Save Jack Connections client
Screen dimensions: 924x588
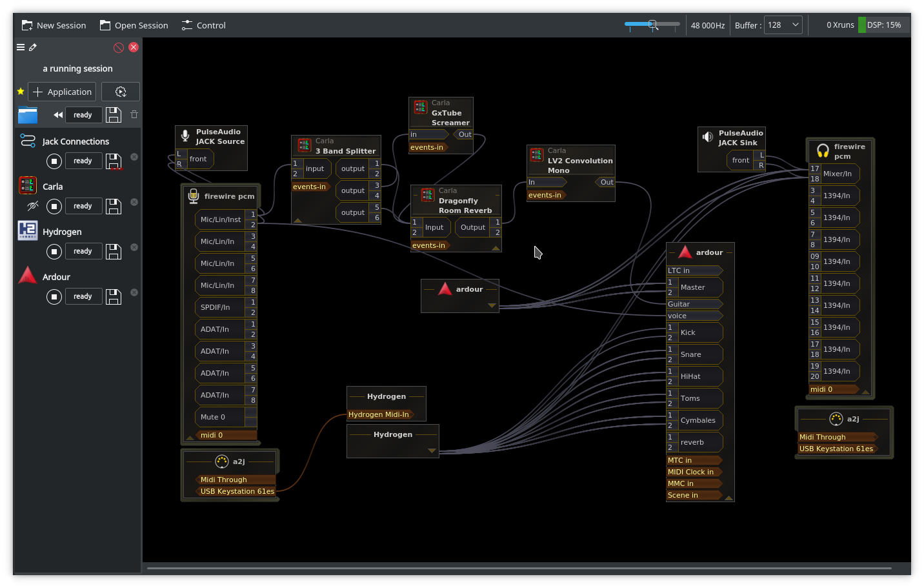tap(114, 161)
